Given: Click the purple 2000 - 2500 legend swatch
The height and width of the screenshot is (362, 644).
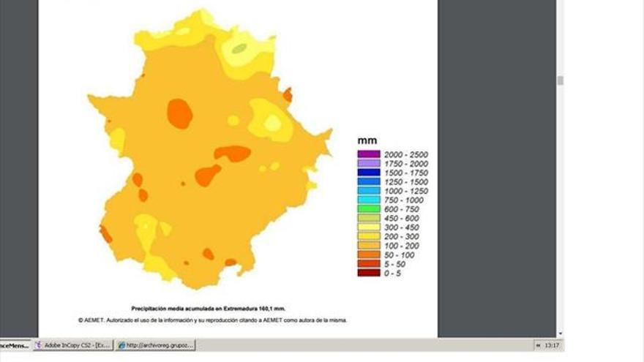Looking at the screenshot, I should point(368,154).
